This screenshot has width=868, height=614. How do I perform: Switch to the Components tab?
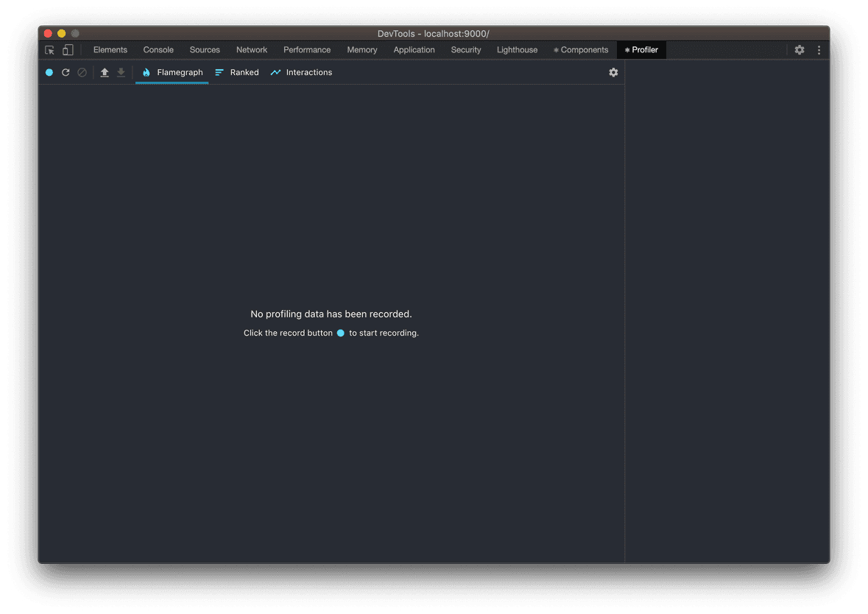coord(581,49)
